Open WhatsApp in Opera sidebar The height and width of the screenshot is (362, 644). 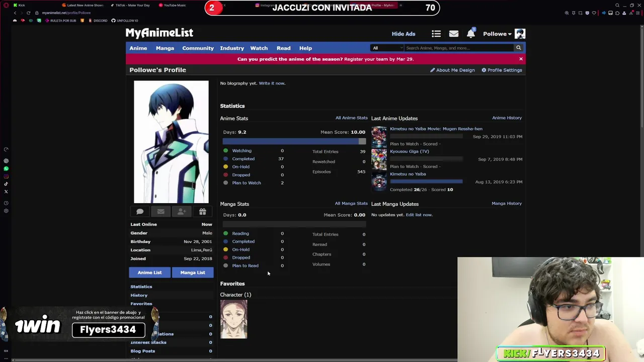point(6,168)
